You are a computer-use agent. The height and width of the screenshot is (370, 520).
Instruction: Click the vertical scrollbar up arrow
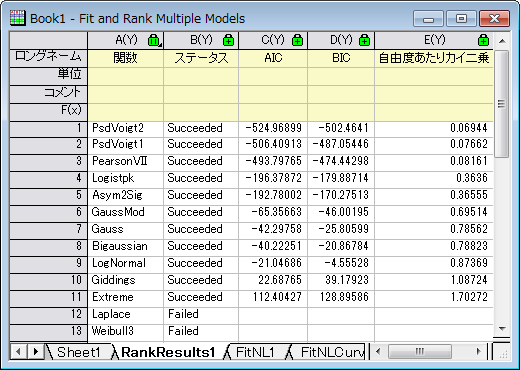502,41
